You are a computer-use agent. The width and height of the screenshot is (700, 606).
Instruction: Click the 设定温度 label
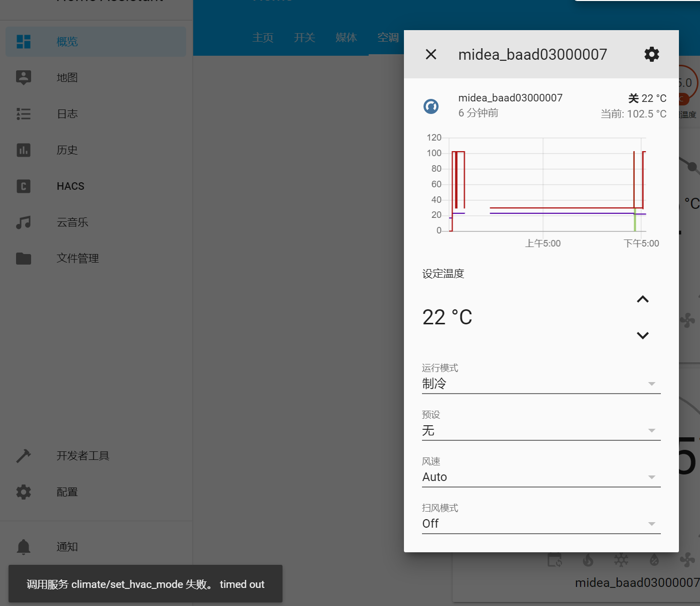coord(443,274)
